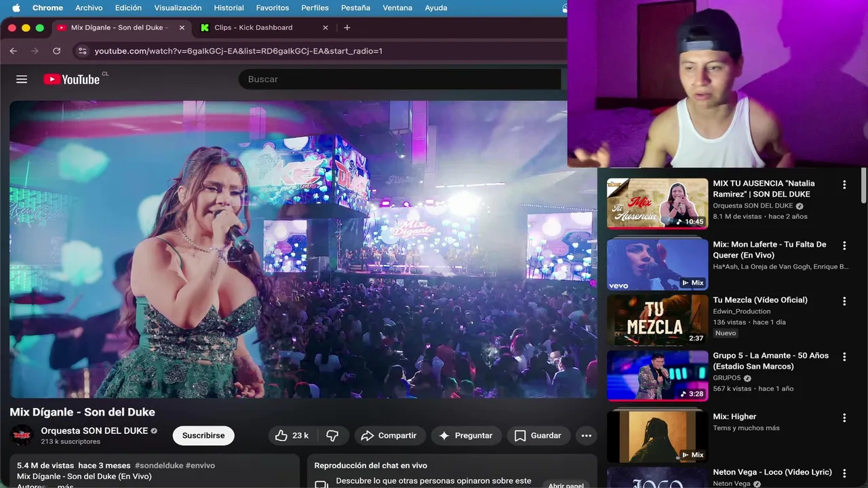Open more actions menu beside Guardar
Screen dimensions: 868x488
[x=587, y=435]
